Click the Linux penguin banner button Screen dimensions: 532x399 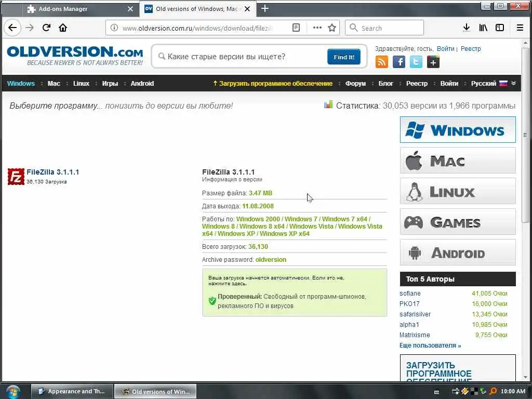pyautogui.click(x=458, y=191)
